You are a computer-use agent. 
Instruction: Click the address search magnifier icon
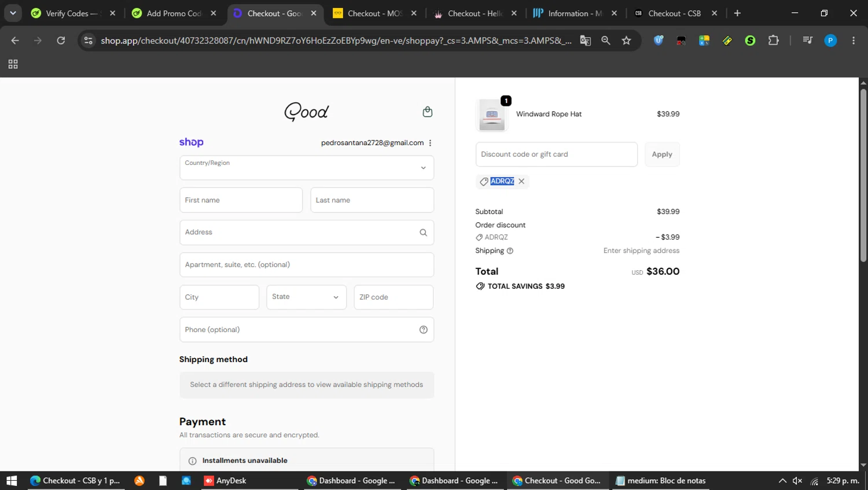tap(423, 233)
